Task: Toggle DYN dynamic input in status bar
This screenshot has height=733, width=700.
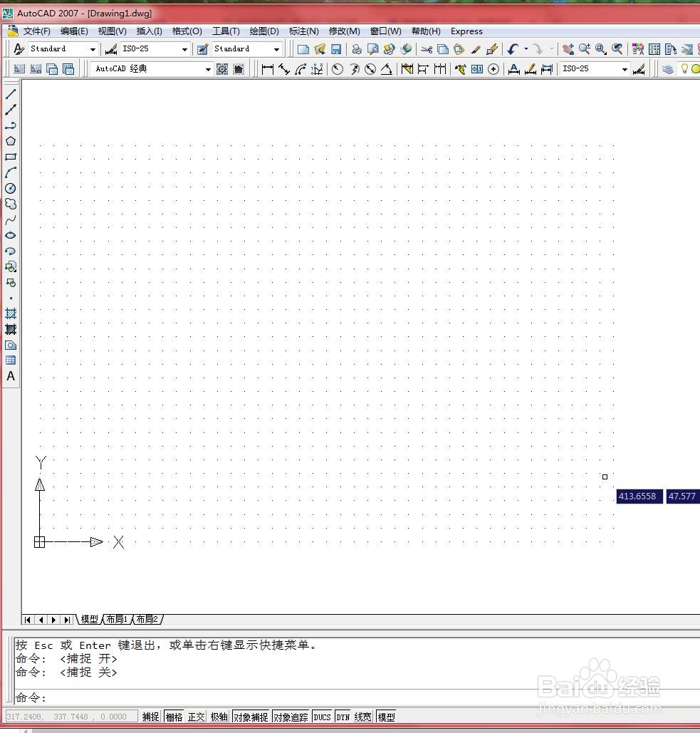Action: pos(343,717)
